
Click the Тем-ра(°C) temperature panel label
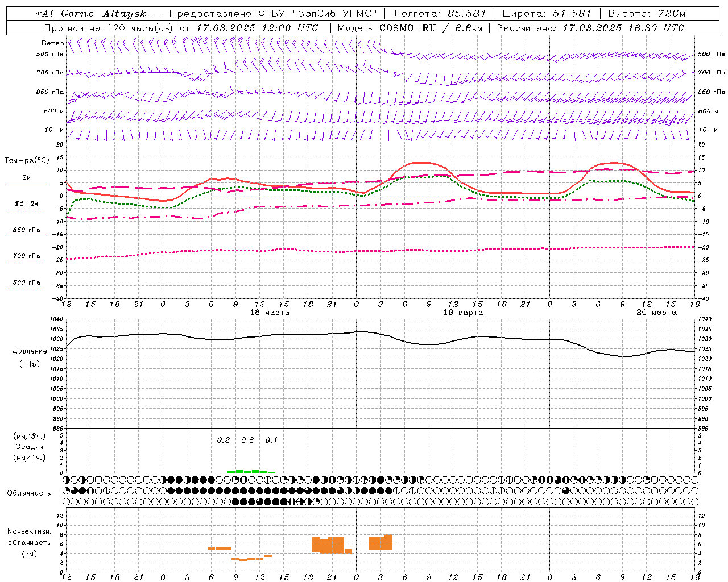point(27,160)
